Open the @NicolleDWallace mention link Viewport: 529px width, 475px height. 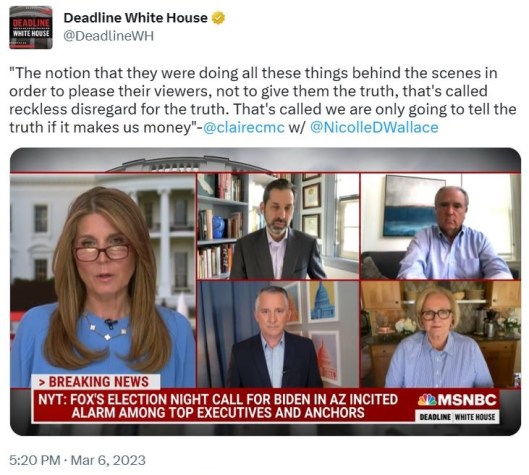(x=374, y=128)
